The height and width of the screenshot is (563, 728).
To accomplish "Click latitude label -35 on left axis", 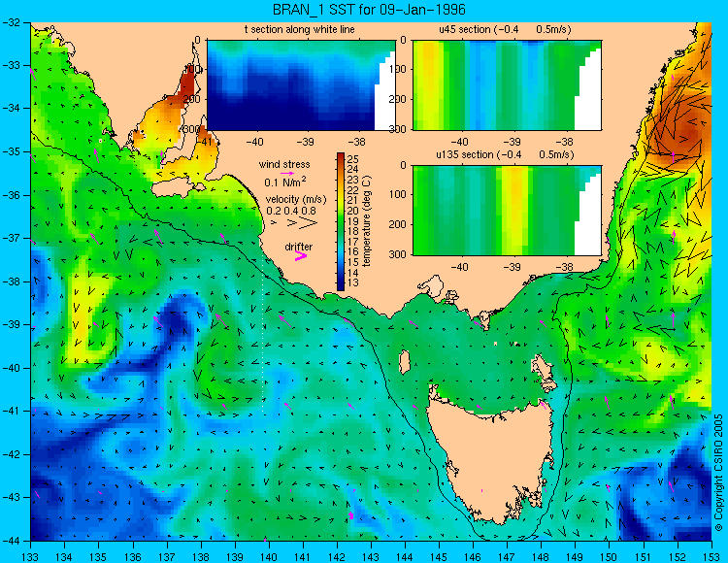I will [x=11, y=151].
